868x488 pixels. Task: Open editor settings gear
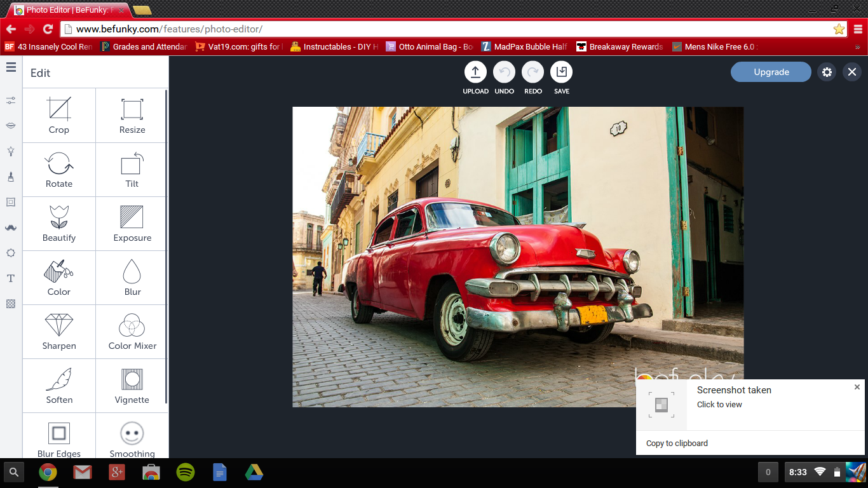coord(827,72)
